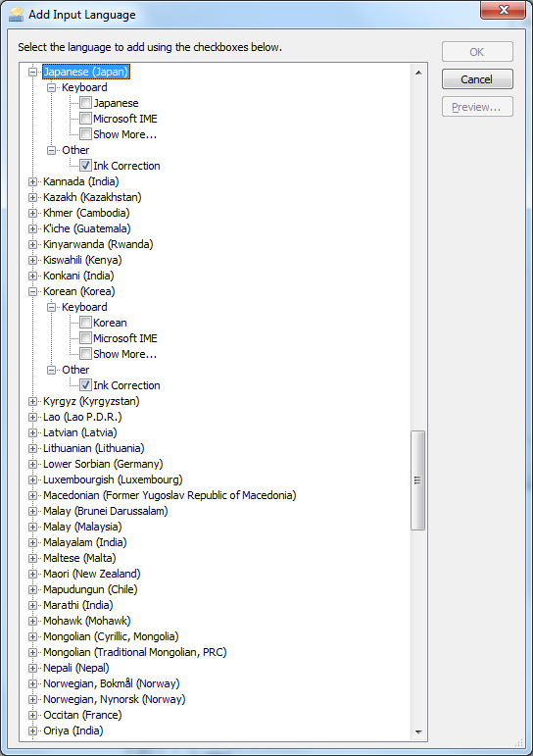Check the Korean keyboard checkbox
533x756 pixels.
pyautogui.click(x=85, y=322)
